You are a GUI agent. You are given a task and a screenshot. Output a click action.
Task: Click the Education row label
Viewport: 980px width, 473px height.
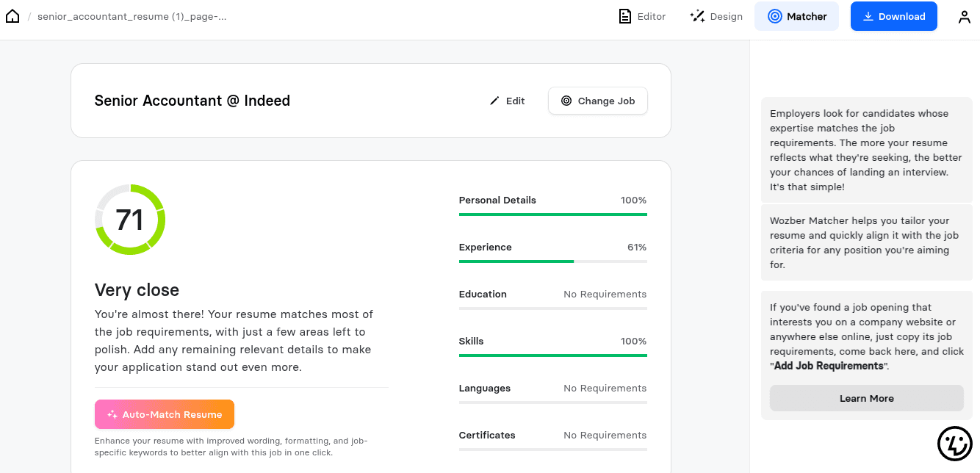[483, 294]
